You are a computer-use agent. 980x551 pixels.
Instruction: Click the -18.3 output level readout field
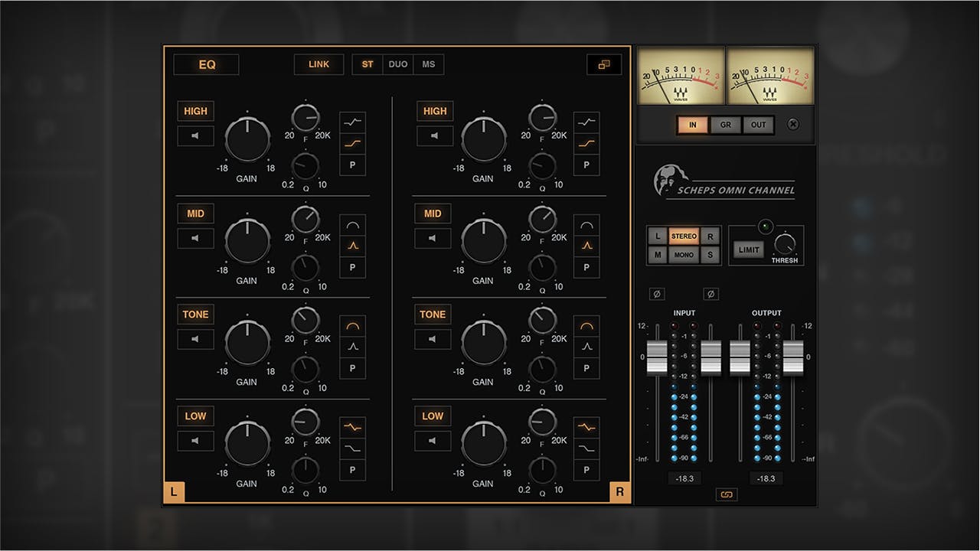(x=765, y=478)
